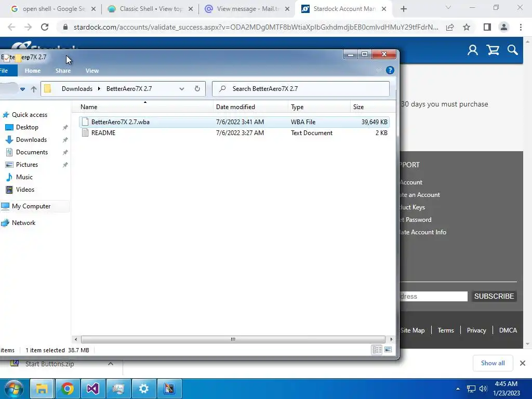The image size is (532, 399).
Task: Reload the Chrome page
Action: pyautogui.click(x=45, y=27)
